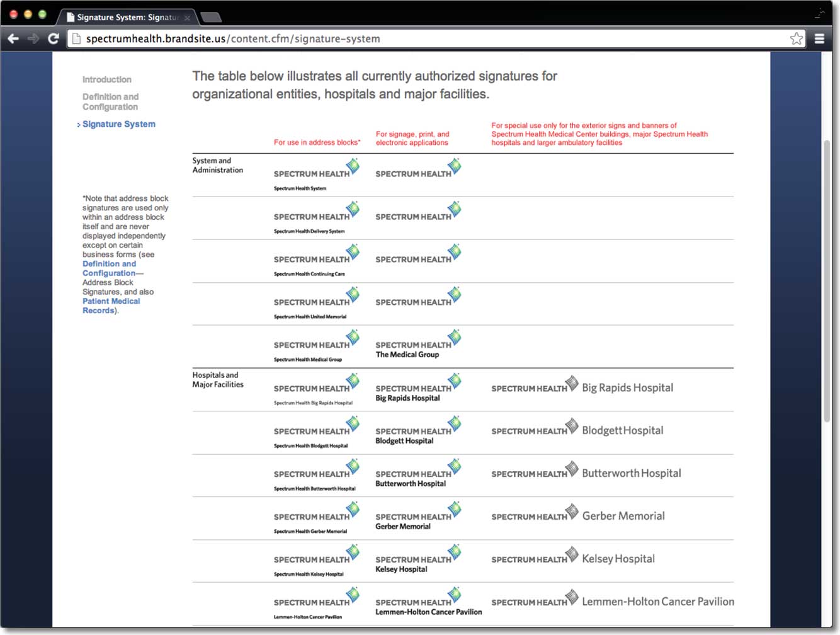Image resolution: width=840 pixels, height=635 pixels.
Task: Click the gray Kelsey Hospital exterior signature
Action: point(573,557)
